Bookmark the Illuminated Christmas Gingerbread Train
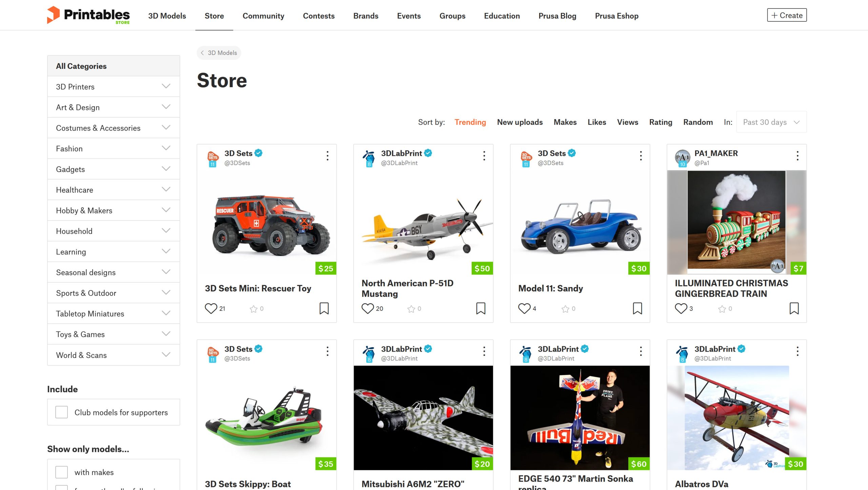 coord(794,308)
